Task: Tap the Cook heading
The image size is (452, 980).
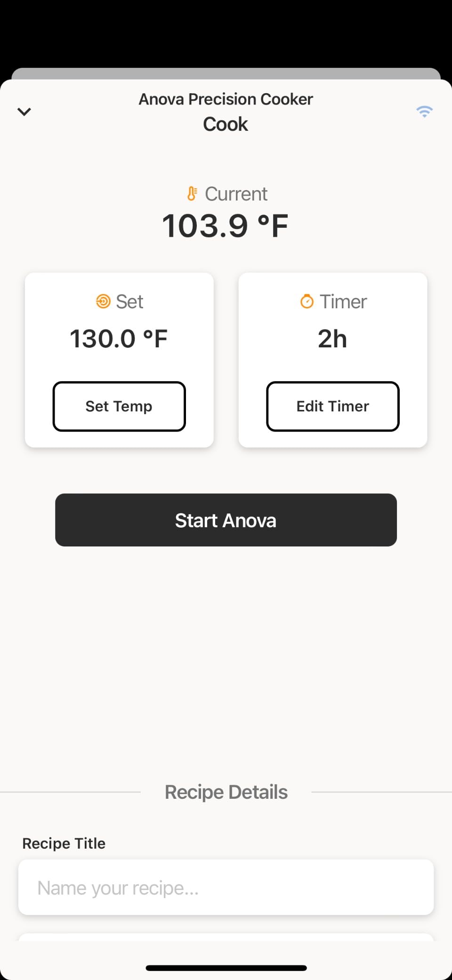Action: (x=226, y=124)
